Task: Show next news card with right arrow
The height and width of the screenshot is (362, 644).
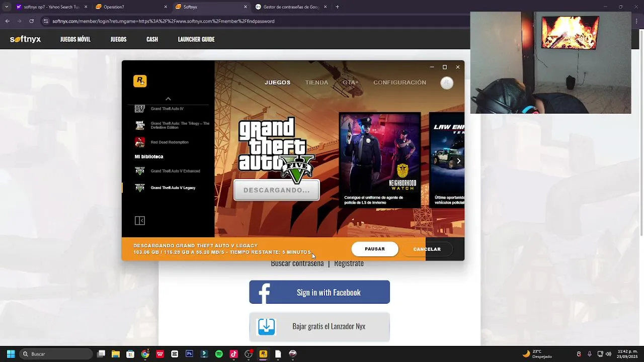Action: (458, 161)
